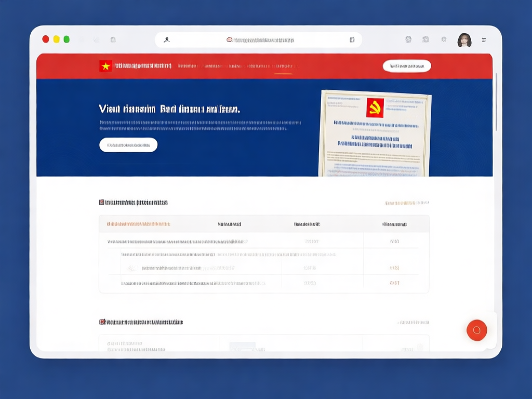The height and width of the screenshot is (399, 532).
Task: Click the orange first column header in table
Action: tap(139, 224)
